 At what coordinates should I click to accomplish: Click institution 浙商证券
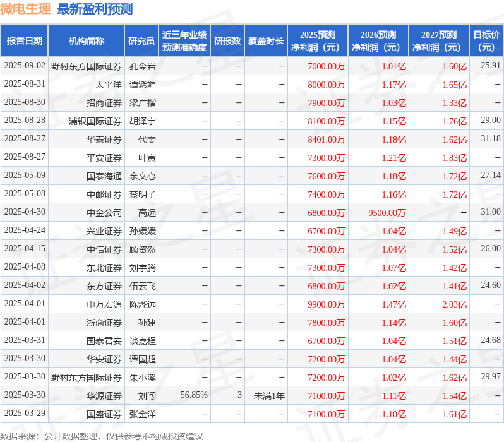click(x=104, y=323)
